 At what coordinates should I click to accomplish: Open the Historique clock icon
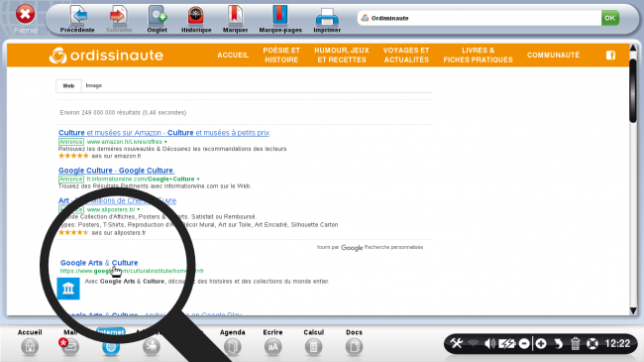point(196,19)
